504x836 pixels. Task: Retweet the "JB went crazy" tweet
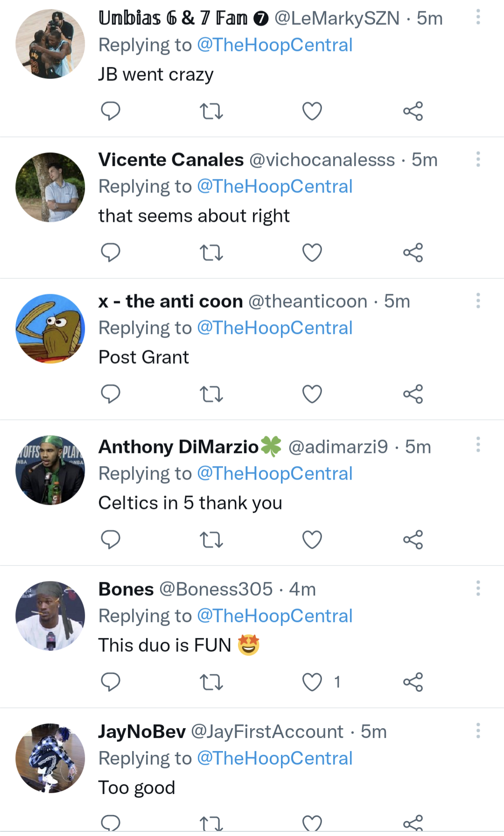point(211,111)
